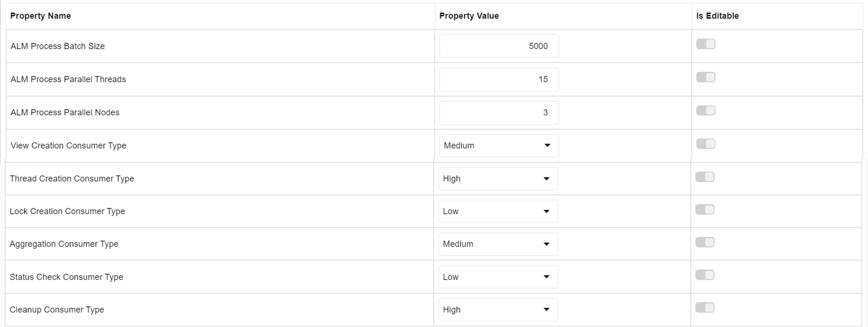Toggle Is Editable for Cleanup Consumer Type
Image resolution: width=868 pixels, height=327 pixels.
(705, 308)
